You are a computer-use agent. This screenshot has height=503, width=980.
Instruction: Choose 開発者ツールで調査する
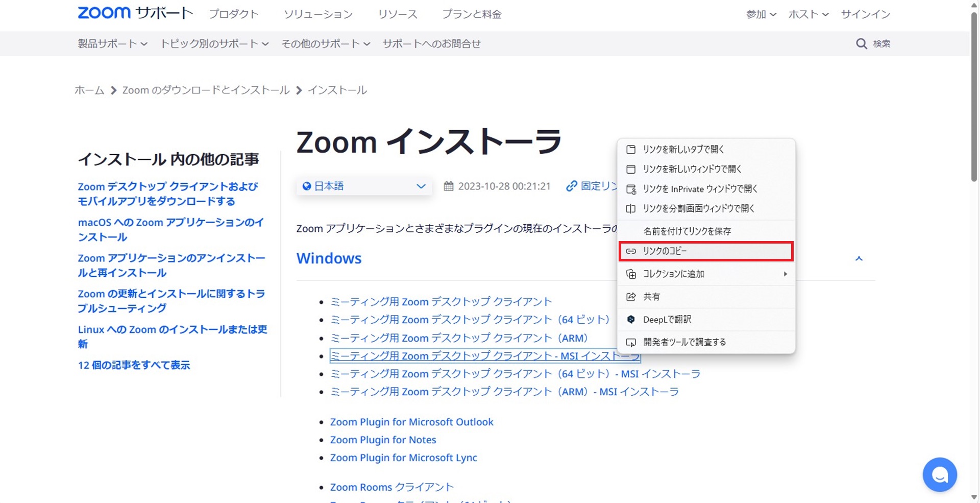tap(706, 342)
